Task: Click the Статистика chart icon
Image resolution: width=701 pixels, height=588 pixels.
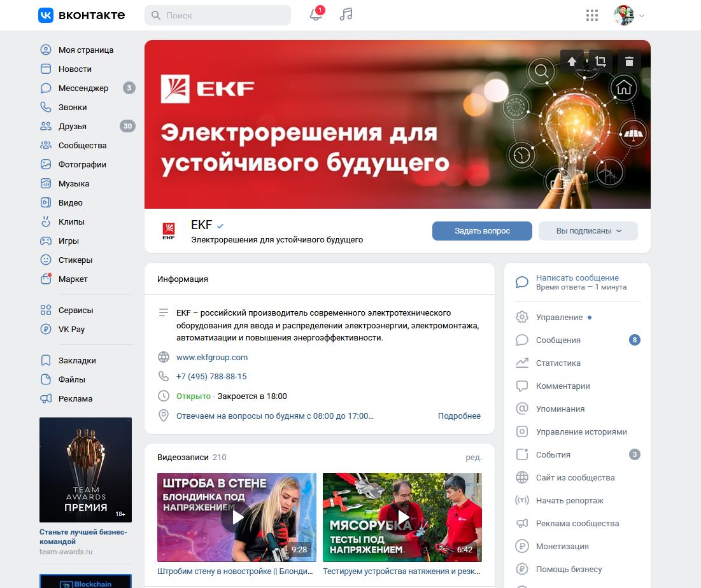Action: 521,363
